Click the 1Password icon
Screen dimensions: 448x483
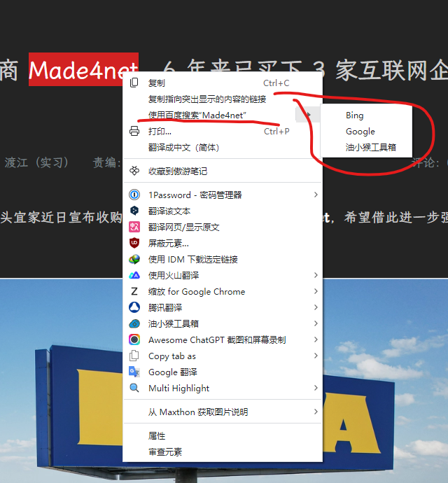(134, 195)
